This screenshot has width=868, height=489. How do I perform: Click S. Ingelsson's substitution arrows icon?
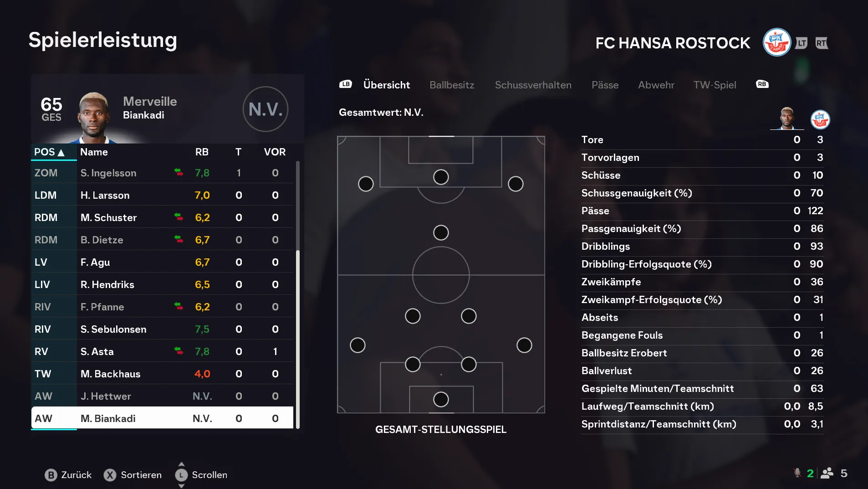(x=179, y=172)
